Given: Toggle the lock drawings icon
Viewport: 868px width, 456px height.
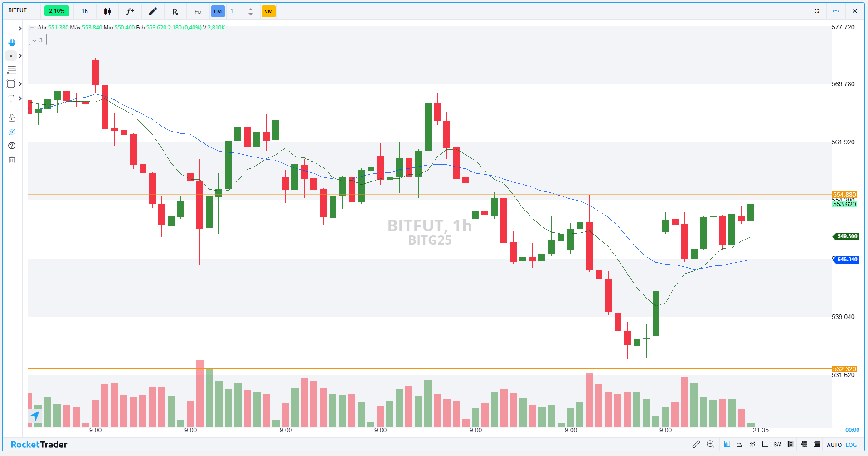Looking at the screenshot, I should point(12,118).
